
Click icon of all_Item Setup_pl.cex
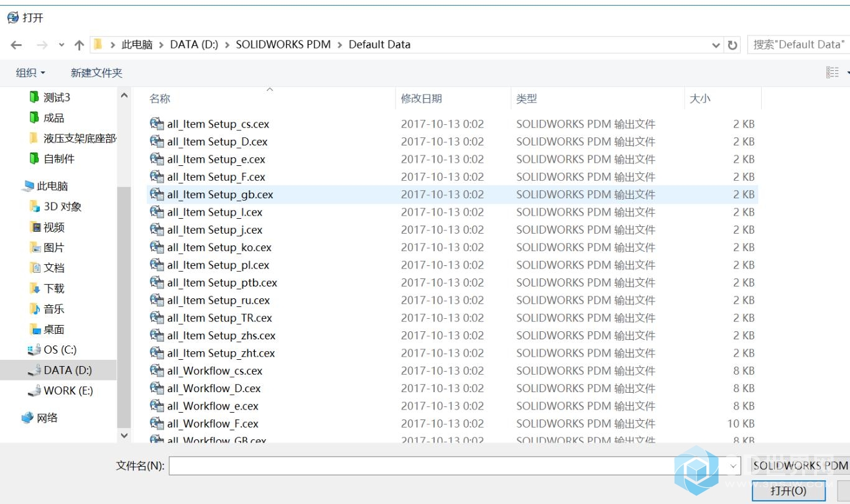(x=157, y=265)
